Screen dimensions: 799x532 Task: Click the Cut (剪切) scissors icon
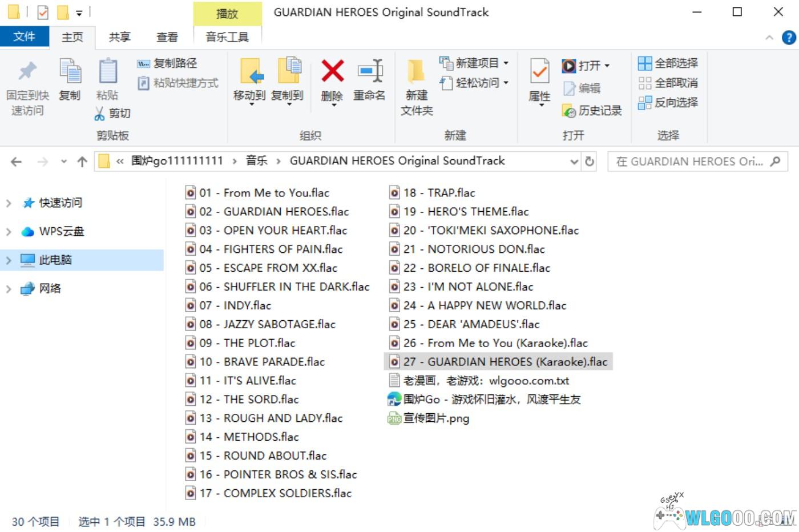pos(100,114)
